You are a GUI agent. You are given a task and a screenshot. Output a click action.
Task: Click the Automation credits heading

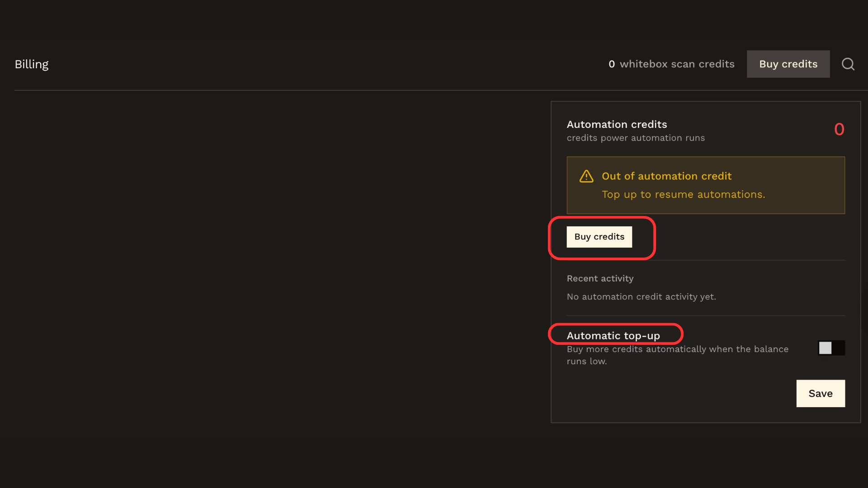pyautogui.click(x=617, y=124)
